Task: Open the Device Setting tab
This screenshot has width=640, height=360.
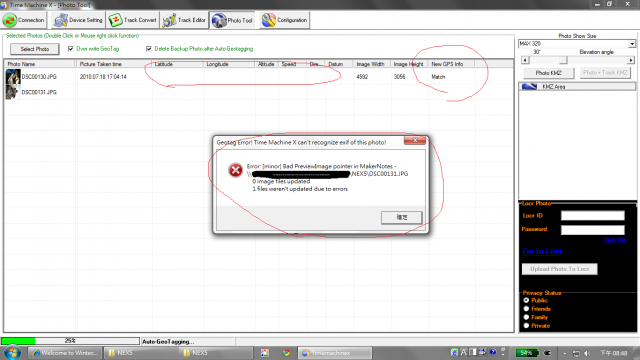Action: 78,20
